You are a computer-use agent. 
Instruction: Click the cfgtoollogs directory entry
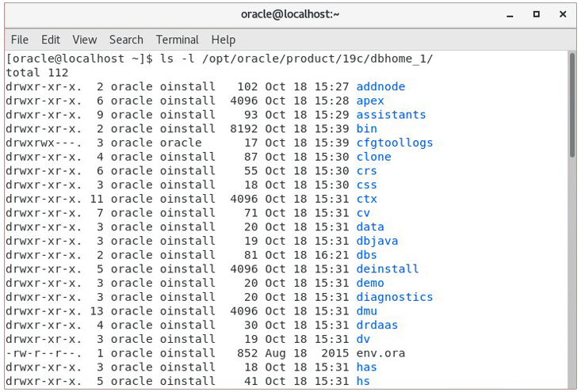click(394, 143)
